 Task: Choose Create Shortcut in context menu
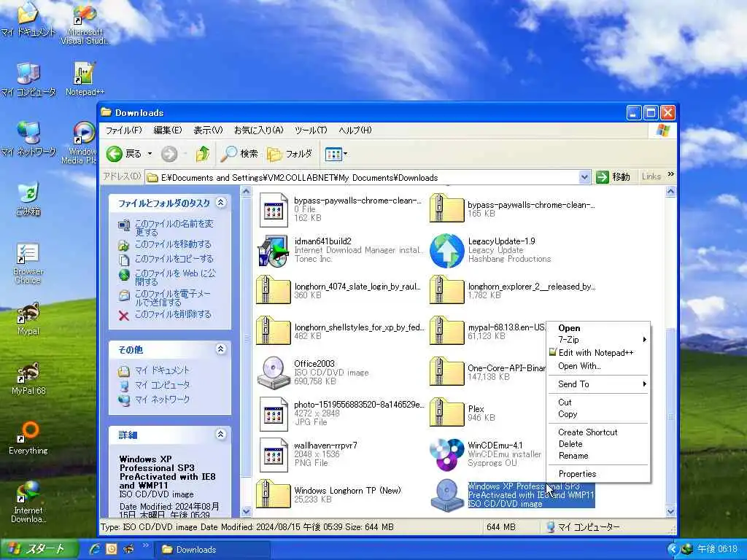coord(598,432)
